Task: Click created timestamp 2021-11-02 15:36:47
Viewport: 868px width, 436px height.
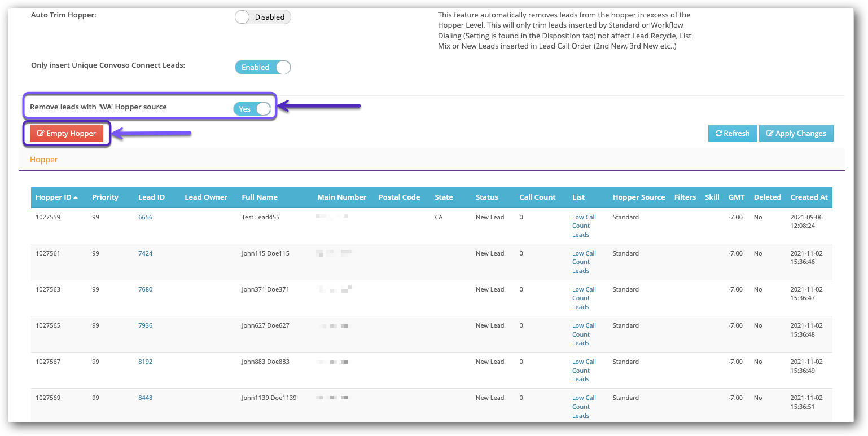Action: (x=806, y=294)
